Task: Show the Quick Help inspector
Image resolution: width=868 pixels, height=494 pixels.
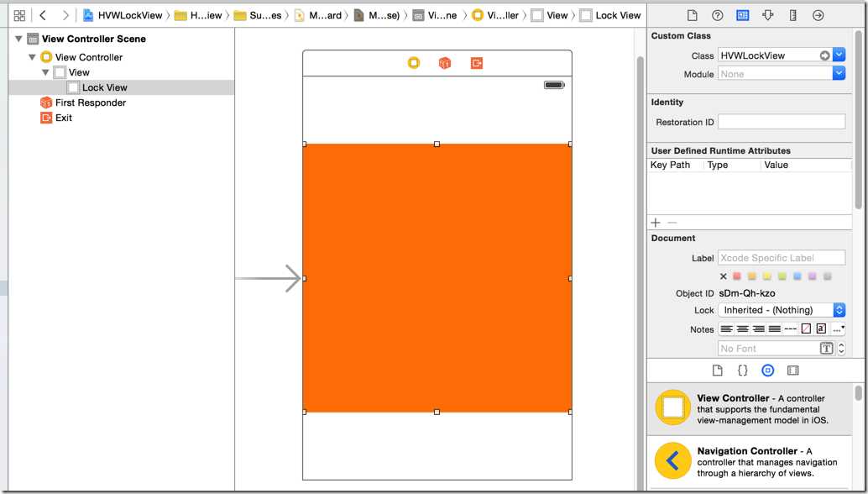Action: point(718,15)
